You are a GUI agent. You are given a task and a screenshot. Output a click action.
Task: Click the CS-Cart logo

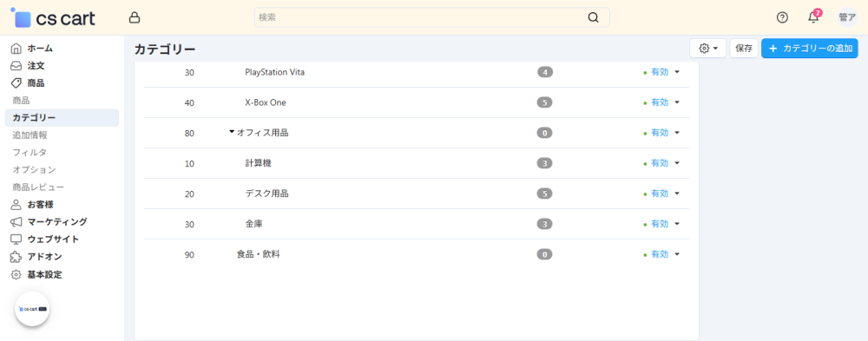click(53, 17)
